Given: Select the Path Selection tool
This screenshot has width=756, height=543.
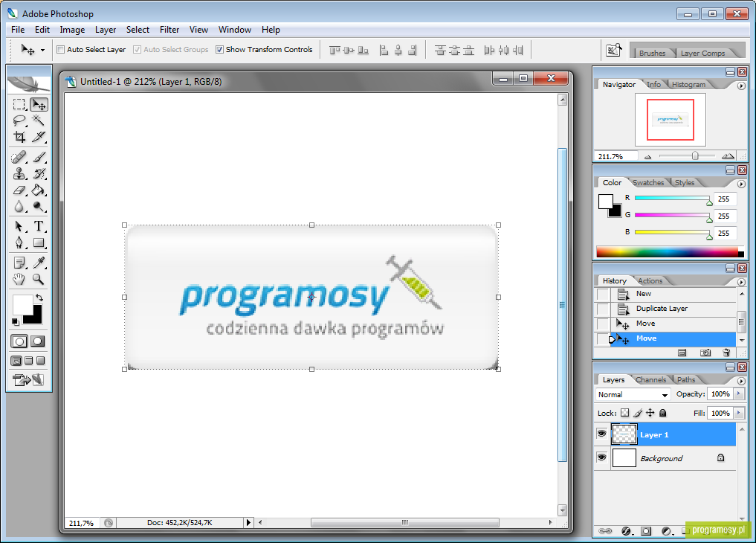Looking at the screenshot, I should pyautogui.click(x=19, y=226).
